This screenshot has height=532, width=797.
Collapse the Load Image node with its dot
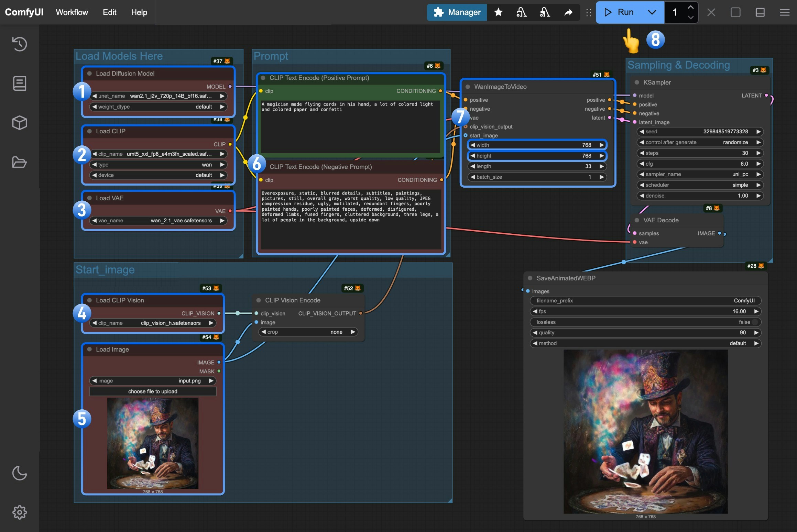89,350
